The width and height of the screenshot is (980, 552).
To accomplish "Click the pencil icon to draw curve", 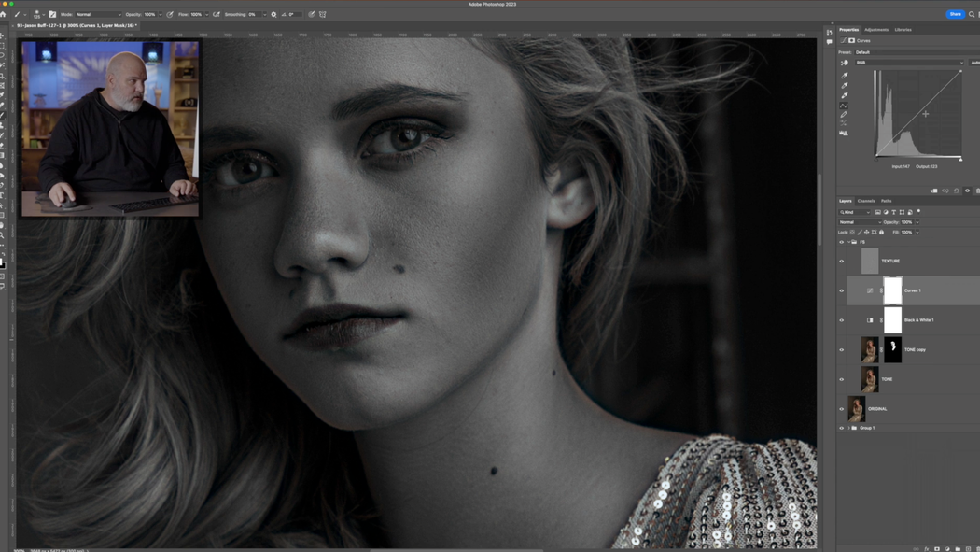I will point(843,114).
